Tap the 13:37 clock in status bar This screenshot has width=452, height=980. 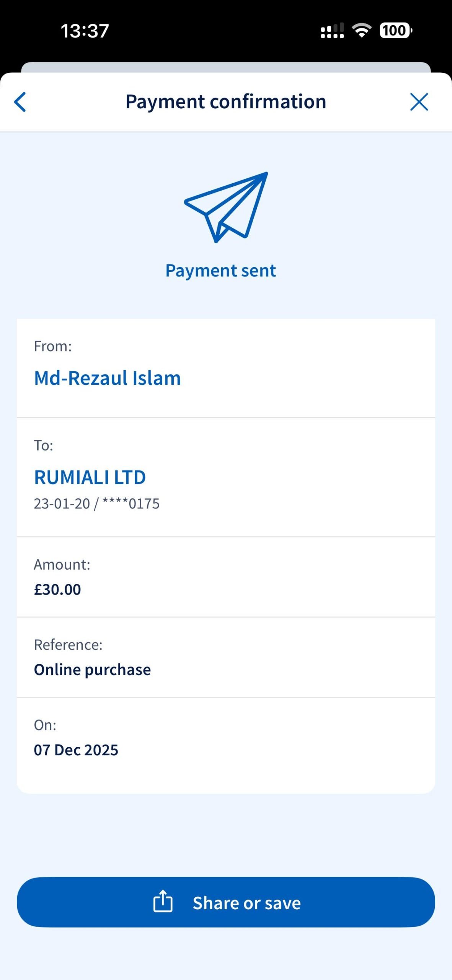(85, 31)
